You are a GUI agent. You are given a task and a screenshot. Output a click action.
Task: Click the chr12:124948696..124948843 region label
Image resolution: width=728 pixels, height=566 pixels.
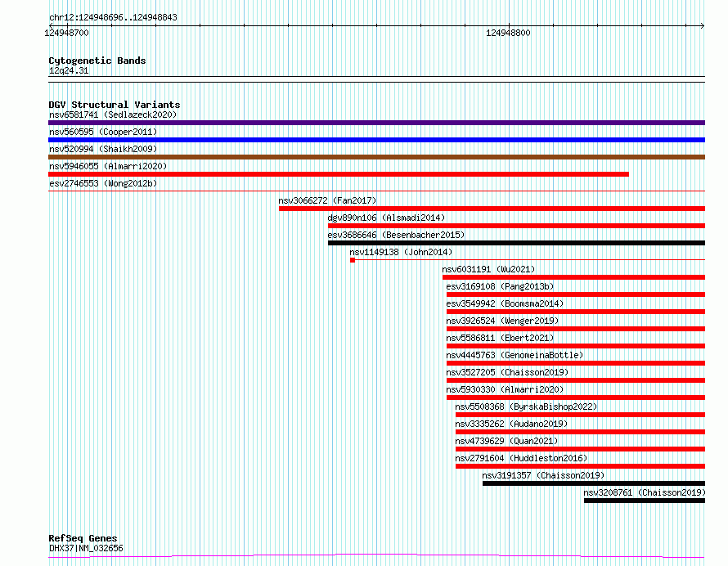pos(113,18)
